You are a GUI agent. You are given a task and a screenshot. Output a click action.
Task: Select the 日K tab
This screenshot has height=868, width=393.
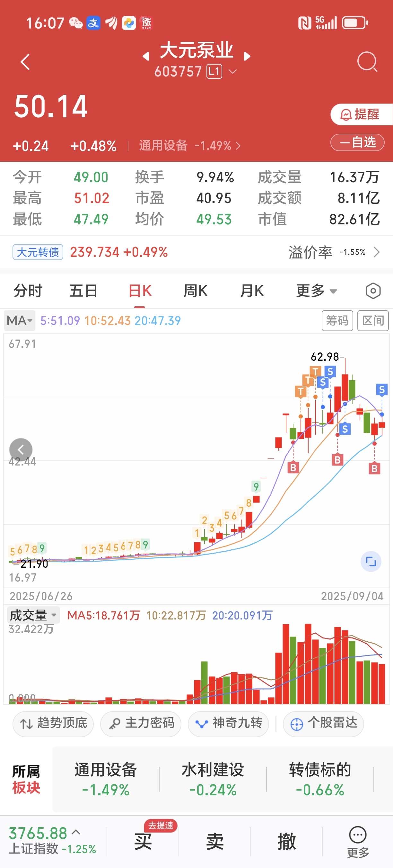click(140, 291)
